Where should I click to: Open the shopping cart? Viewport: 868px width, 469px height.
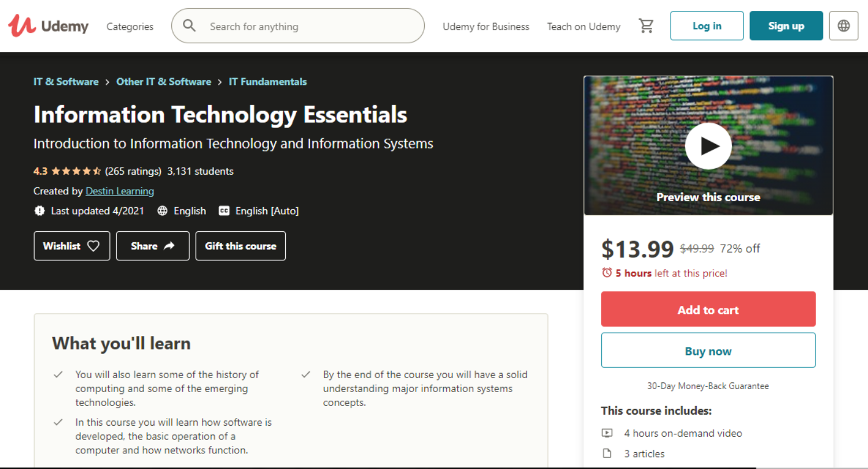tap(646, 26)
